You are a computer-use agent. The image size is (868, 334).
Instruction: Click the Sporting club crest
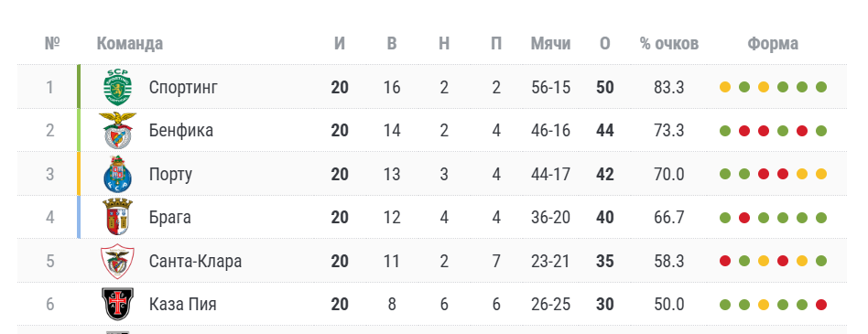tap(118, 87)
